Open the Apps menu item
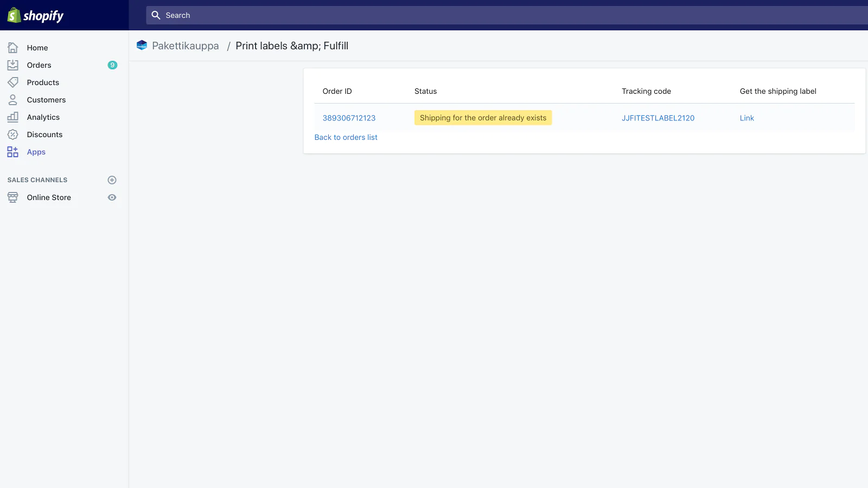Image resolution: width=868 pixels, height=488 pixels. click(x=36, y=152)
